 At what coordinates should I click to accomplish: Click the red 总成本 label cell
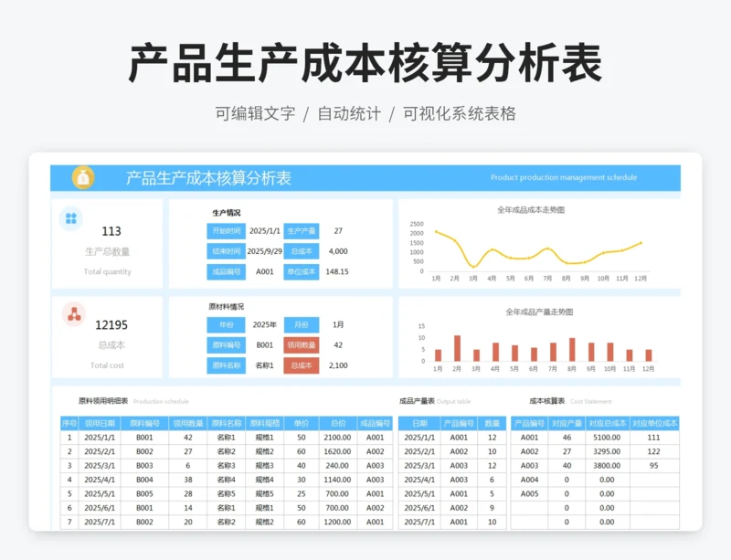point(302,365)
